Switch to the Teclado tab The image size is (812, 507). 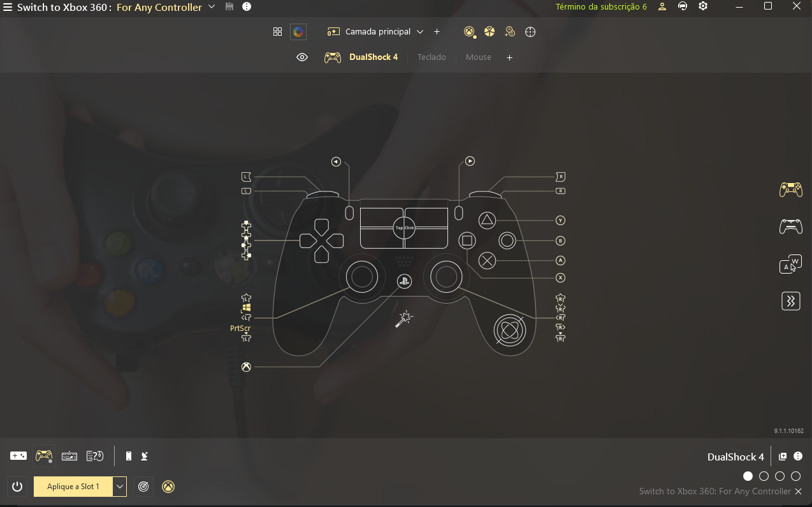pos(431,57)
